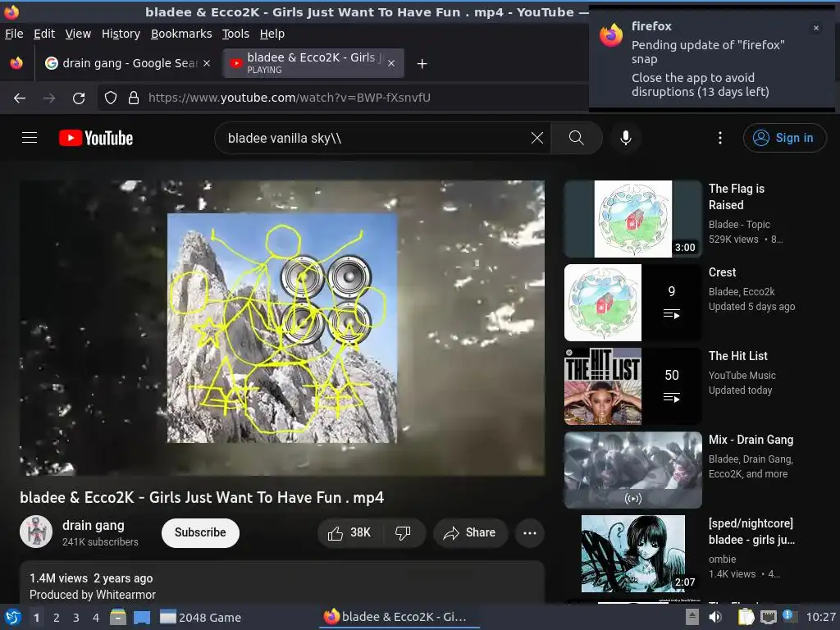Subscribe to drain gang channel
Viewport: 840px width, 630px height.
click(200, 532)
